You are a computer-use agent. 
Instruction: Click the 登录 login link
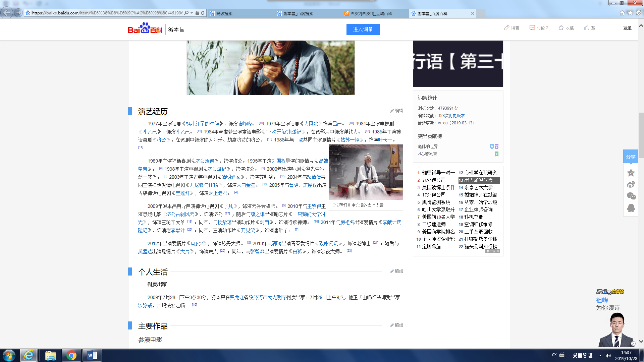point(627,28)
